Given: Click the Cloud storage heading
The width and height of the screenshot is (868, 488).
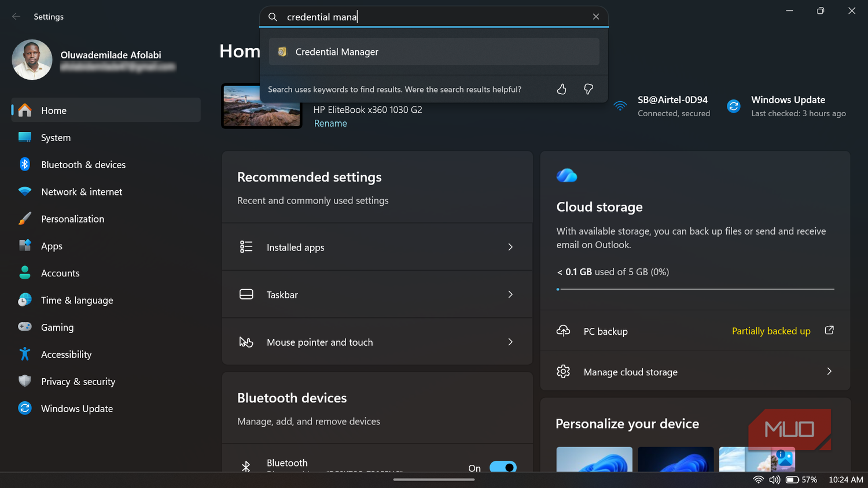Looking at the screenshot, I should (x=599, y=207).
